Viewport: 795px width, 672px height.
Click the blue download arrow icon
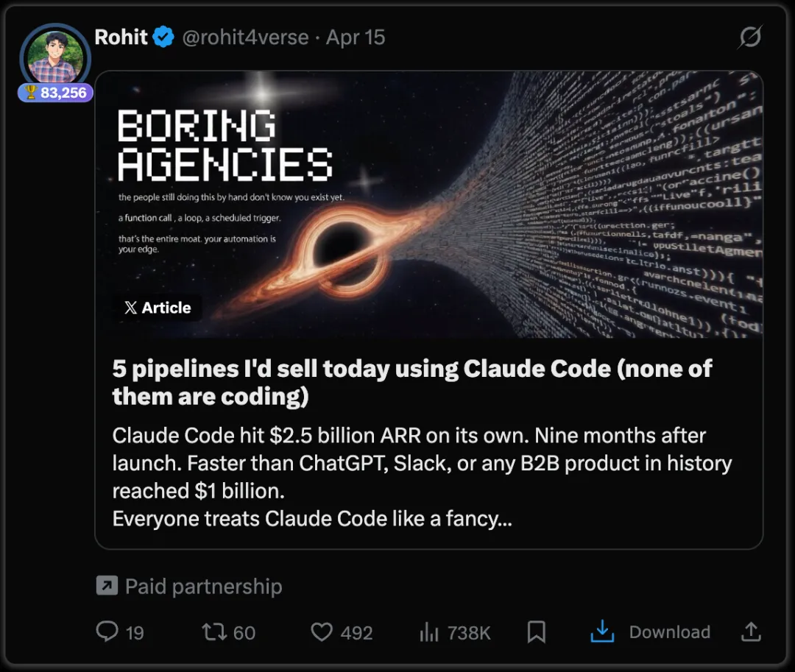tap(602, 632)
